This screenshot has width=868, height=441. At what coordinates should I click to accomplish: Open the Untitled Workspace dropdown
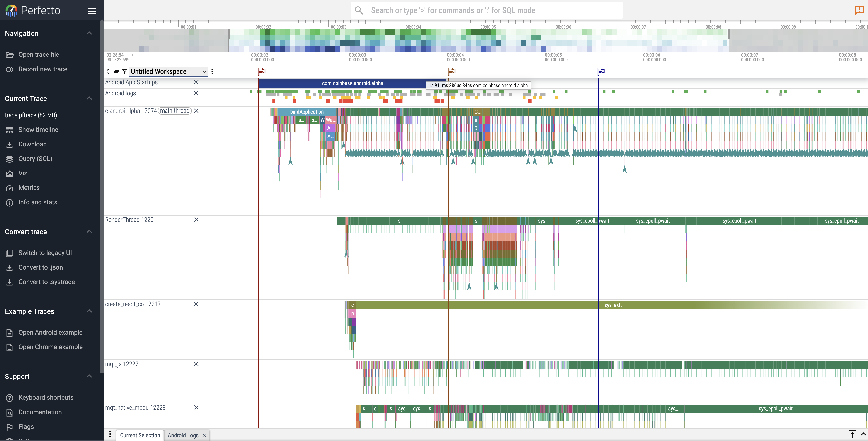168,71
